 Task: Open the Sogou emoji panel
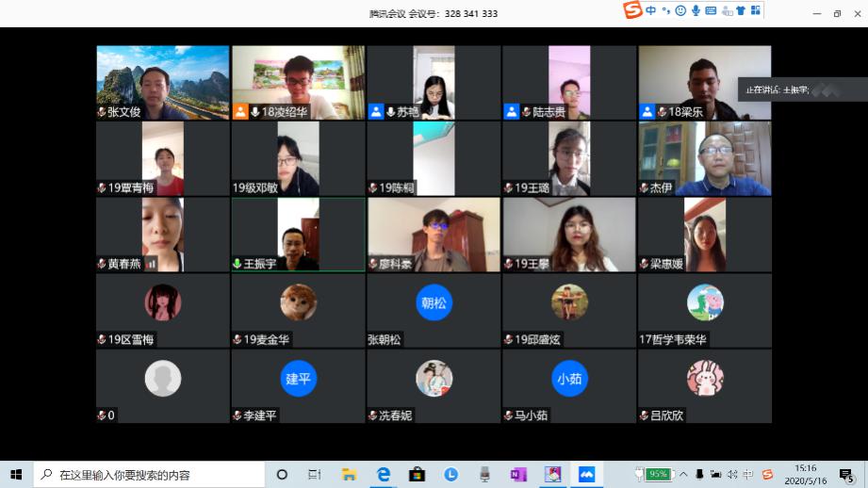(x=680, y=10)
